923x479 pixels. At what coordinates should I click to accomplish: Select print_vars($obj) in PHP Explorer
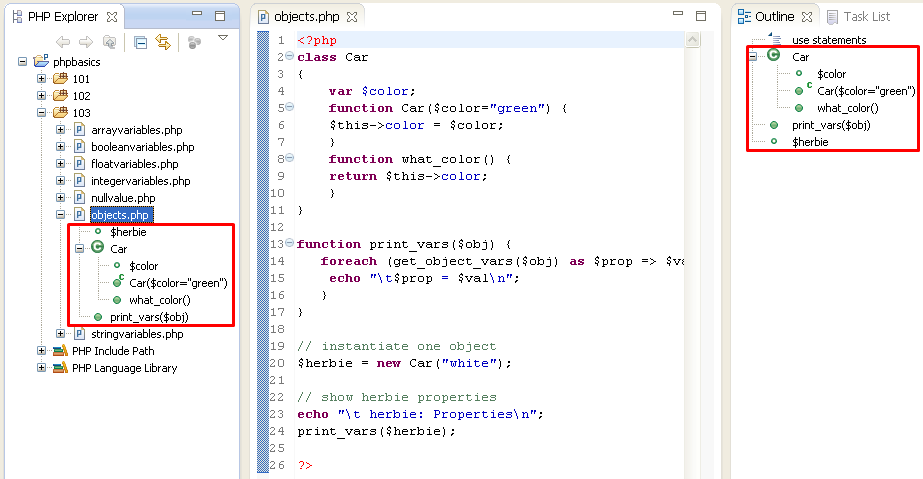point(149,317)
